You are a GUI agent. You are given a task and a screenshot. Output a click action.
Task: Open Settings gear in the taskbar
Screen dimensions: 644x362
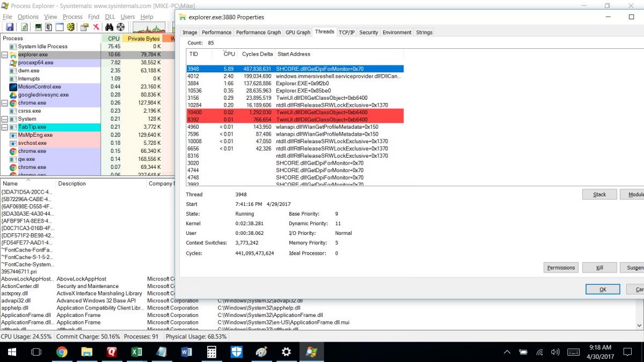[x=287, y=352]
